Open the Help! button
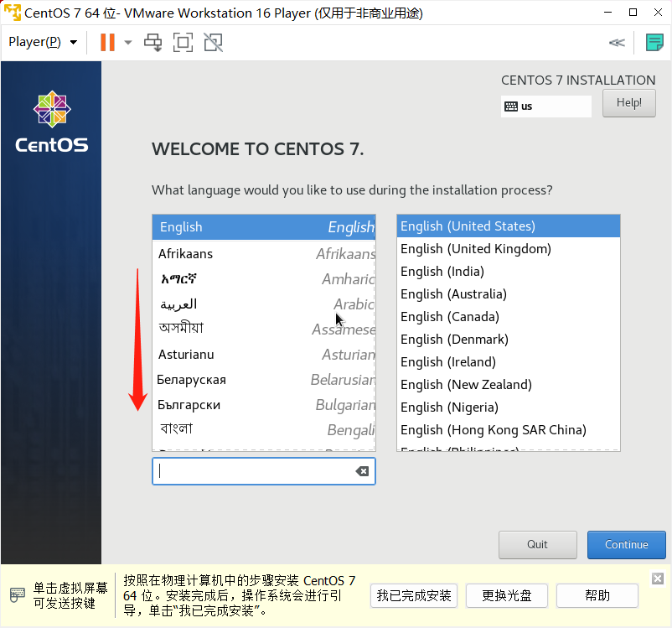 pyautogui.click(x=628, y=103)
